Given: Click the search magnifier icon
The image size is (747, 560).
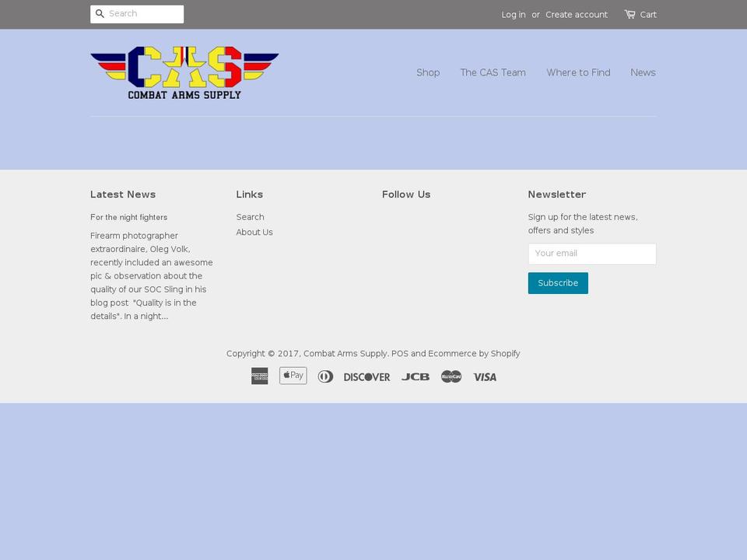Looking at the screenshot, I should pos(100,14).
